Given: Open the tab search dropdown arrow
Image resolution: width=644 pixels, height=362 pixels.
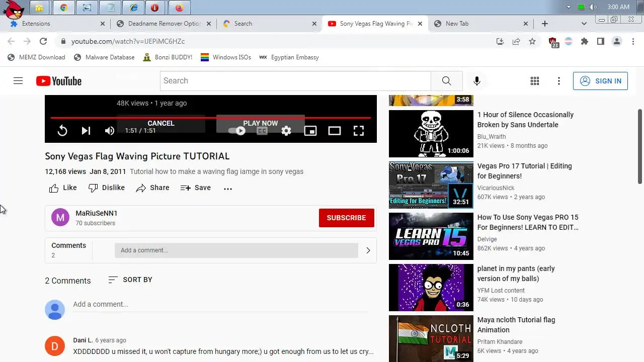Looking at the screenshot, I should (584, 24).
